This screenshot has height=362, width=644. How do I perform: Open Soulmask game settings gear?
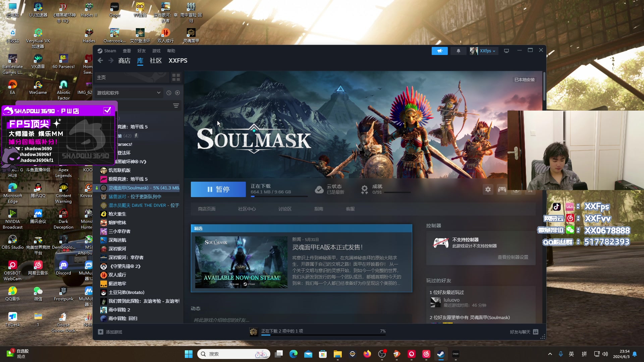point(488,189)
